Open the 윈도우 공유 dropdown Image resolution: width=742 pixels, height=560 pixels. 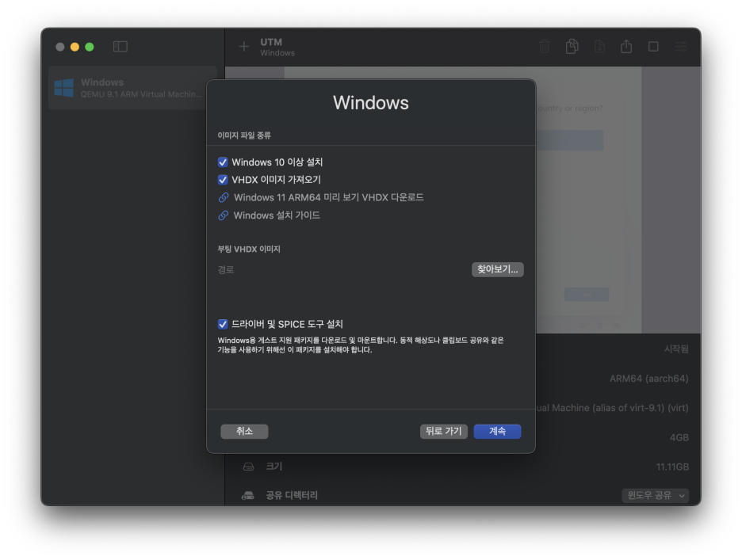[655, 495]
